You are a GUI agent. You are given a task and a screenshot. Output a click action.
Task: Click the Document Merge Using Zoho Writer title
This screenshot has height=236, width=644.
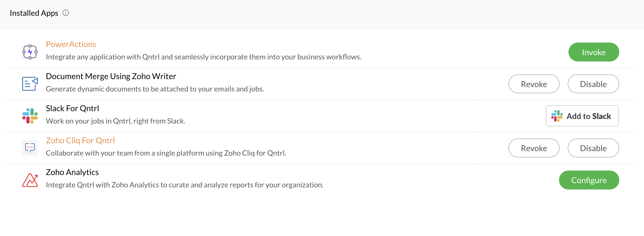click(111, 76)
